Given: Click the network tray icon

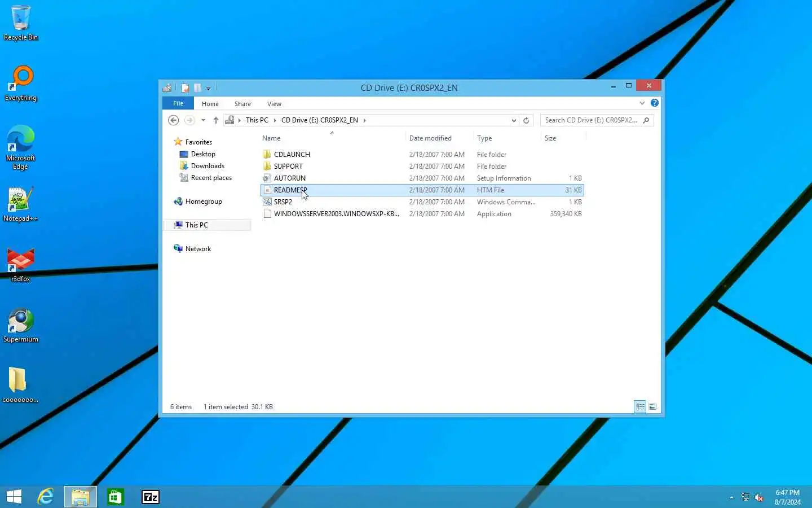Looking at the screenshot, I should pos(745,497).
